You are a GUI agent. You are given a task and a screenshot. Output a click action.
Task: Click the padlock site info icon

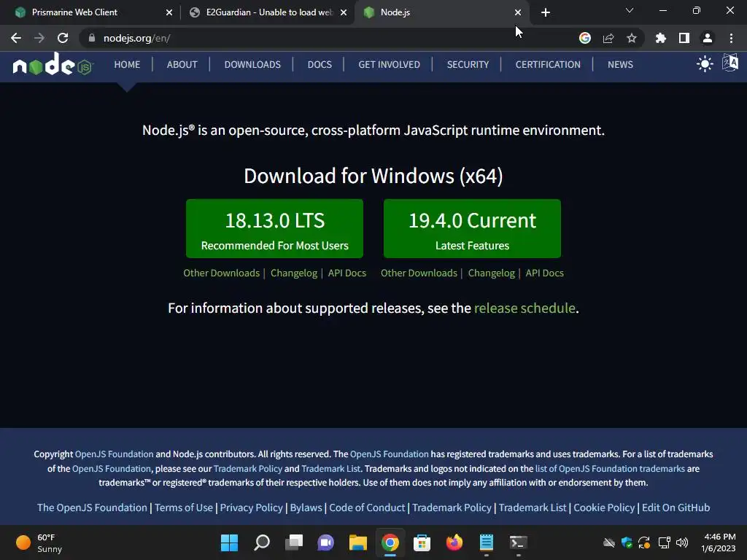(92, 38)
